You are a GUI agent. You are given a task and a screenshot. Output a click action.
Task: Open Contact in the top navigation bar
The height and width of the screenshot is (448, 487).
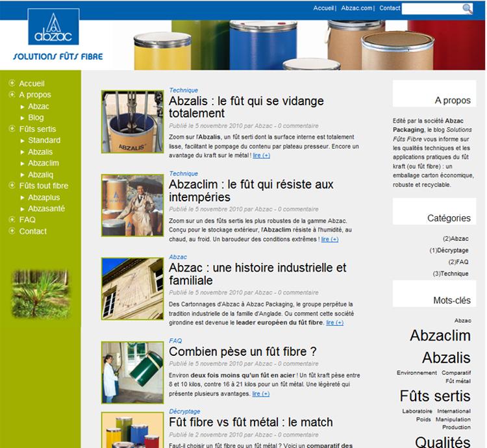(390, 8)
